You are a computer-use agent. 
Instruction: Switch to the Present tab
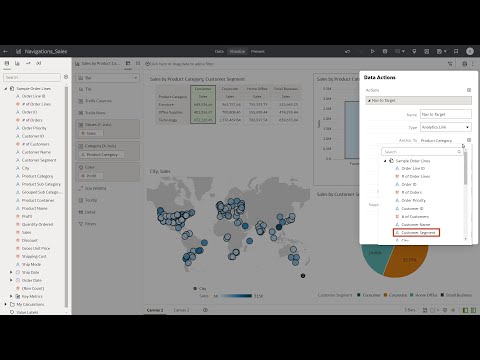point(258,51)
